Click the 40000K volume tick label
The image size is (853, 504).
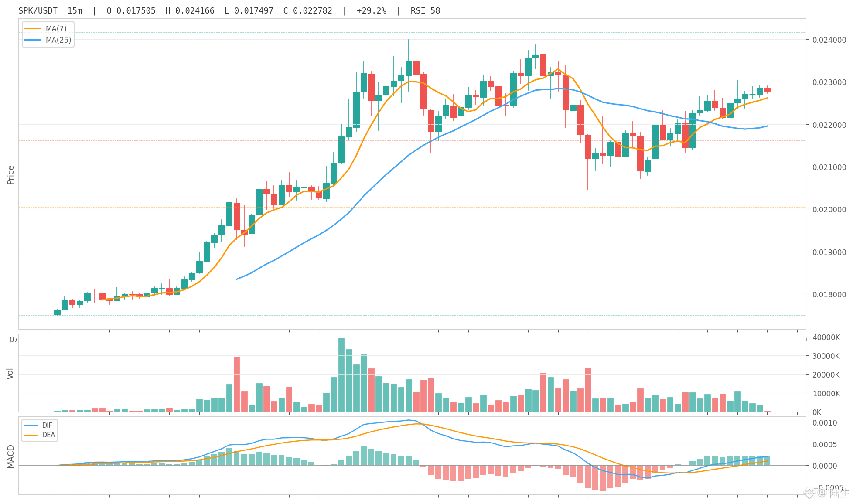[826, 337]
